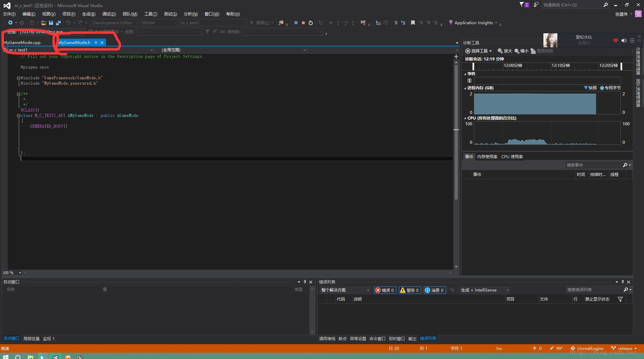
Task: Open the 调试(D) menu
Action: [x=109, y=14]
